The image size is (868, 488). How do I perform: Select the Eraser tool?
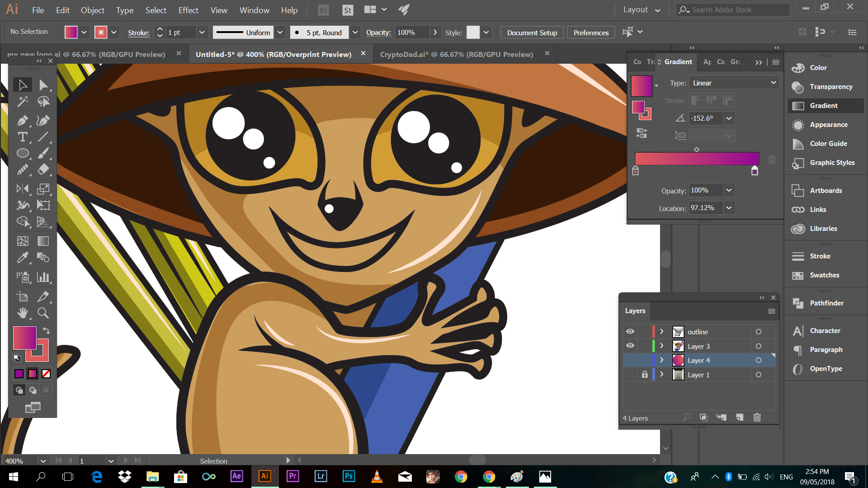43,169
